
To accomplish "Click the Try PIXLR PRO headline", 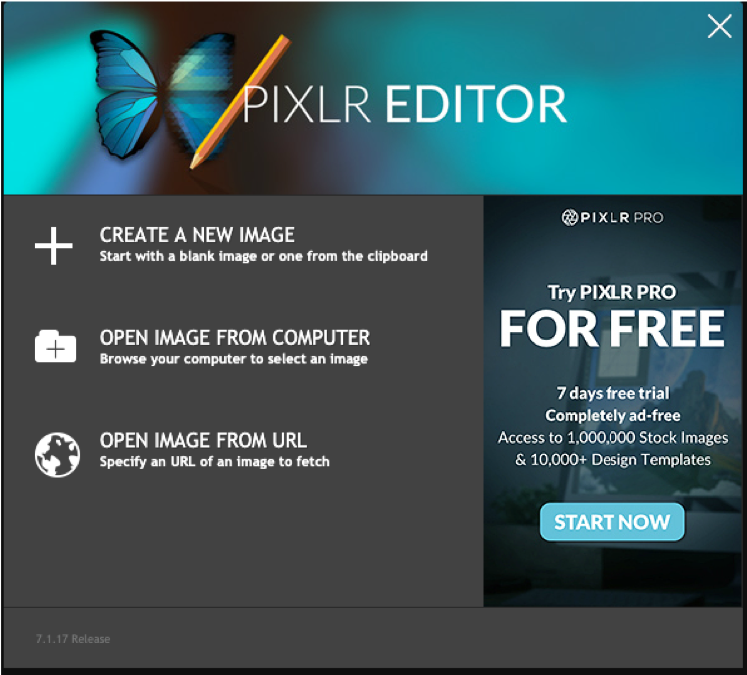I will click(x=612, y=292).
